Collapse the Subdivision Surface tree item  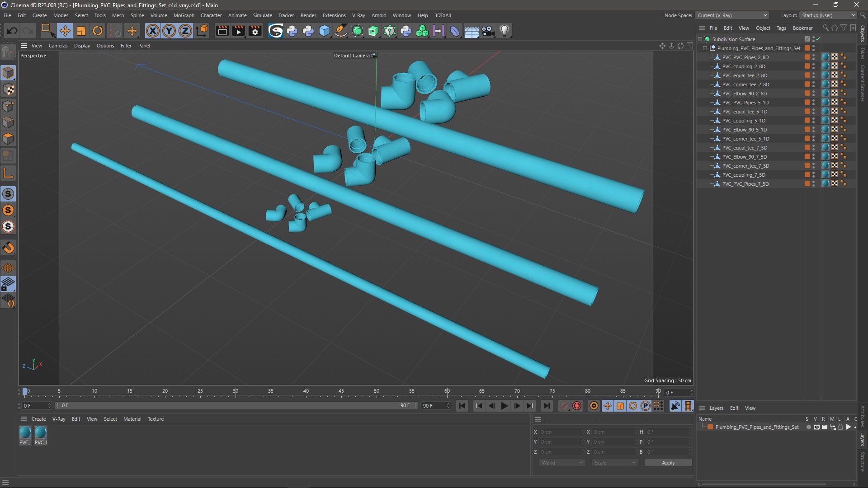click(700, 39)
